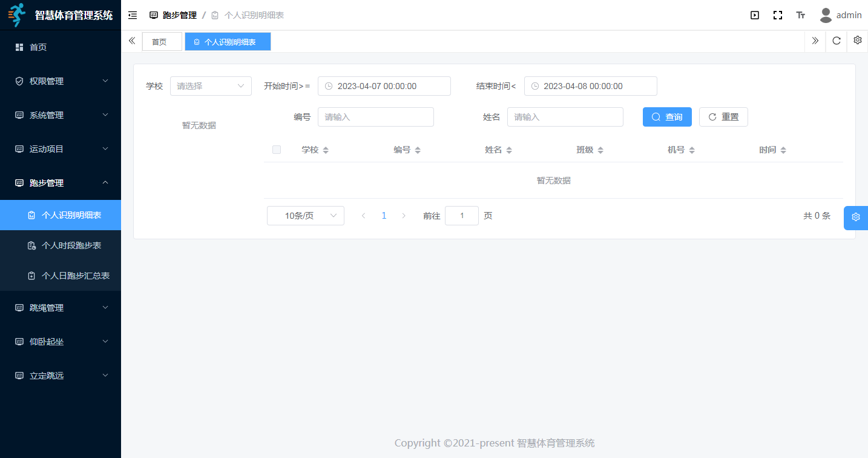Image resolution: width=868 pixels, height=458 pixels.
Task: Open the 10条/页 page size dropdown
Action: pos(306,216)
